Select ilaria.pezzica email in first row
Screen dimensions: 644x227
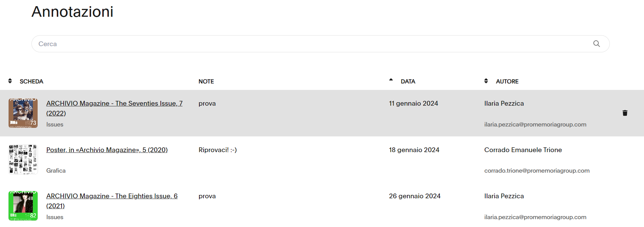[535, 124]
